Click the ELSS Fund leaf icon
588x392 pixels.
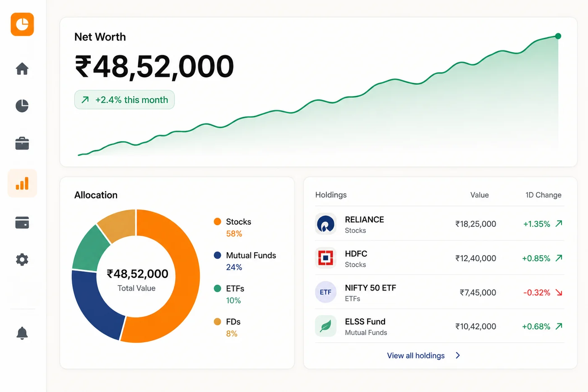coord(325,326)
